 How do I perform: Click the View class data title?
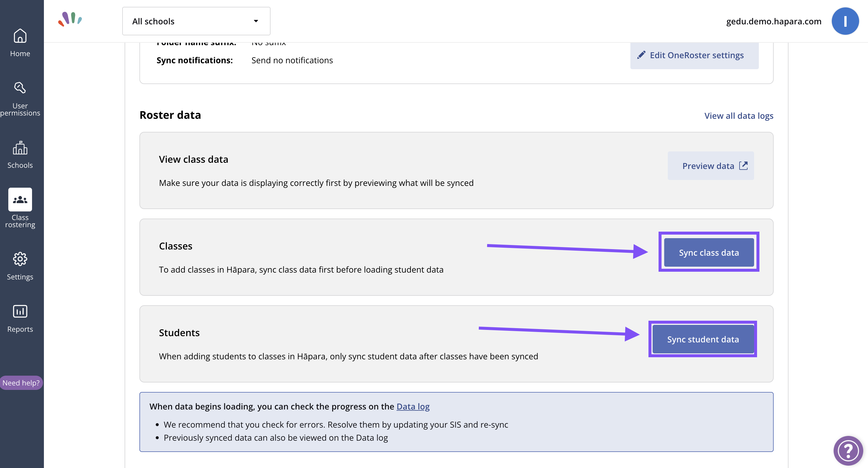point(193,159)
